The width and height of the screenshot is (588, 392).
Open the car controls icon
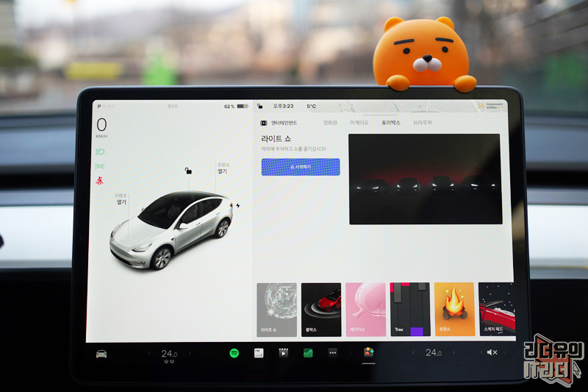(x=101, y=354)
